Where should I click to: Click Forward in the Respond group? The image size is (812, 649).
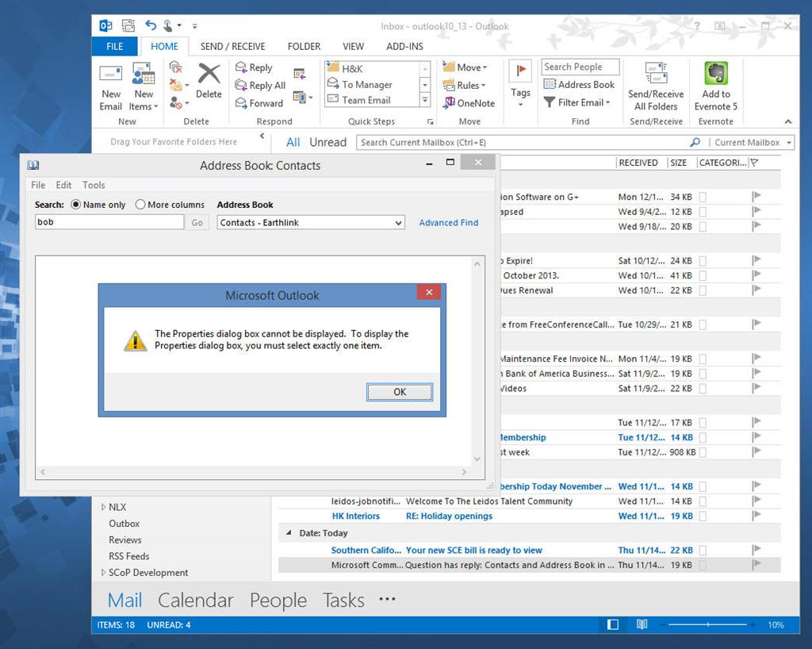[x=259, y=103]
